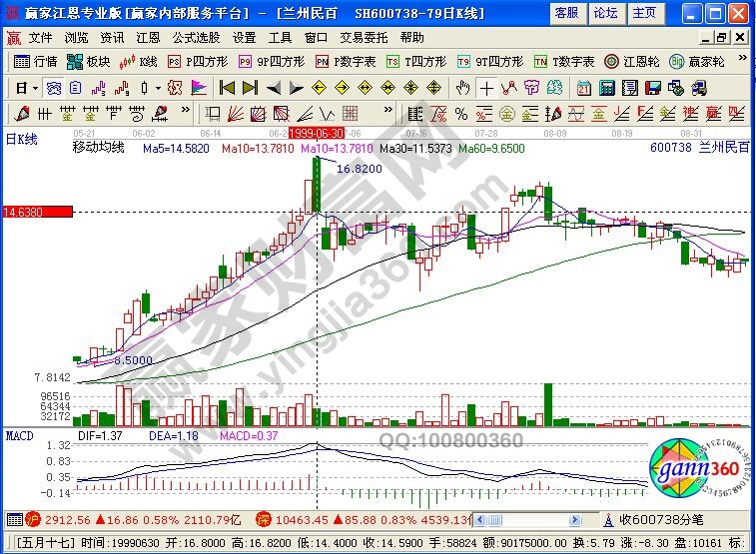Open the K线 chart tool
The height and width of the screenshot is (554, 756).
[139, 61]
